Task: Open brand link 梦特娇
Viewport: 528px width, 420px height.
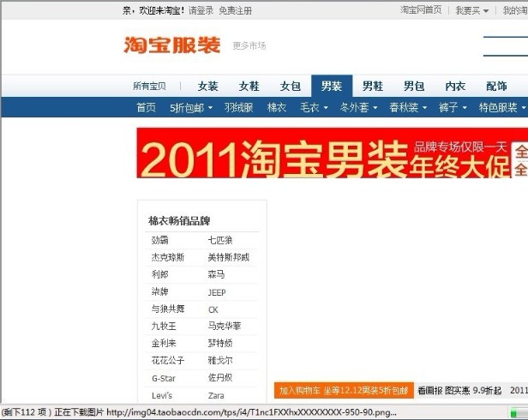Action: [220, 343]
